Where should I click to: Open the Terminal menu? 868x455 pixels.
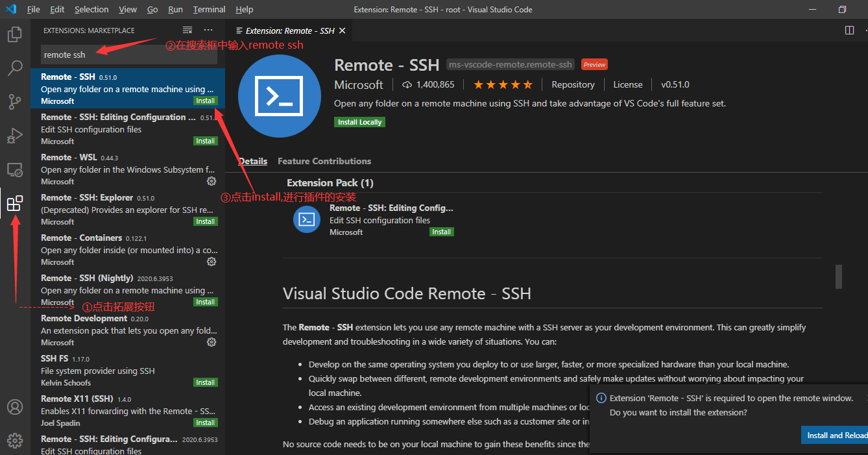coord(208,9)
